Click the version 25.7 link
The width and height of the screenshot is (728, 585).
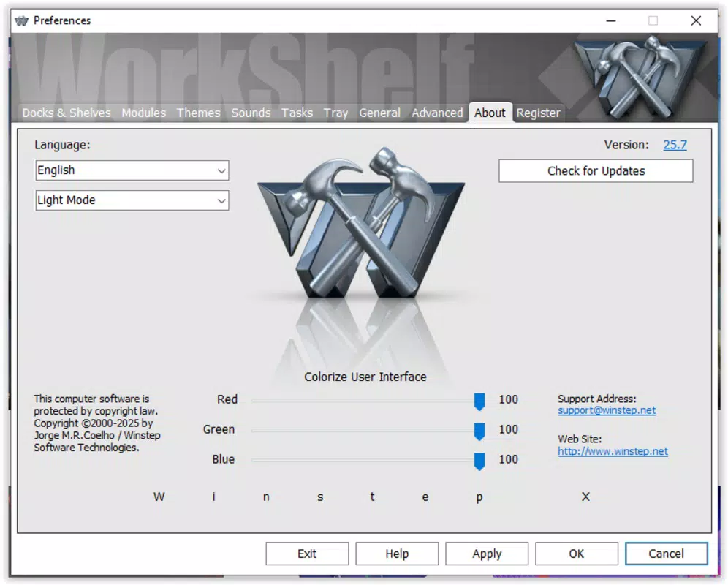coord(675,145)
